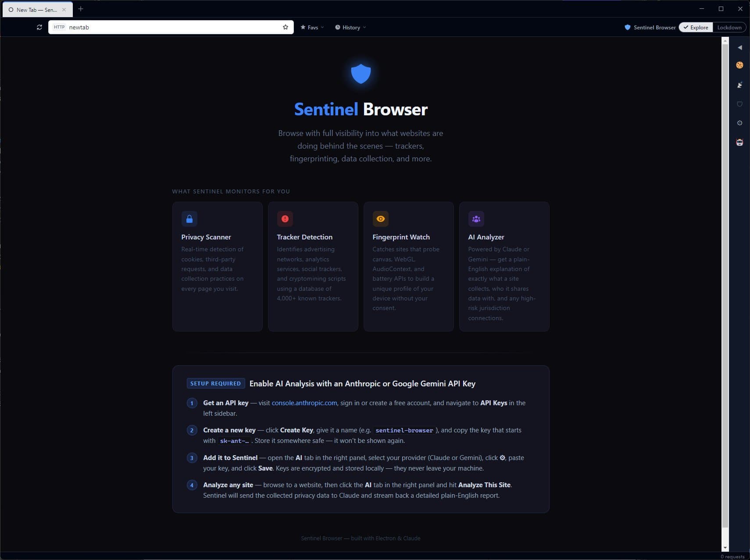Reload the page with the refresh icon
Image resolution: width=750 pixels, height=560 pixels.
pyautogui.click(x=39, y=27)
